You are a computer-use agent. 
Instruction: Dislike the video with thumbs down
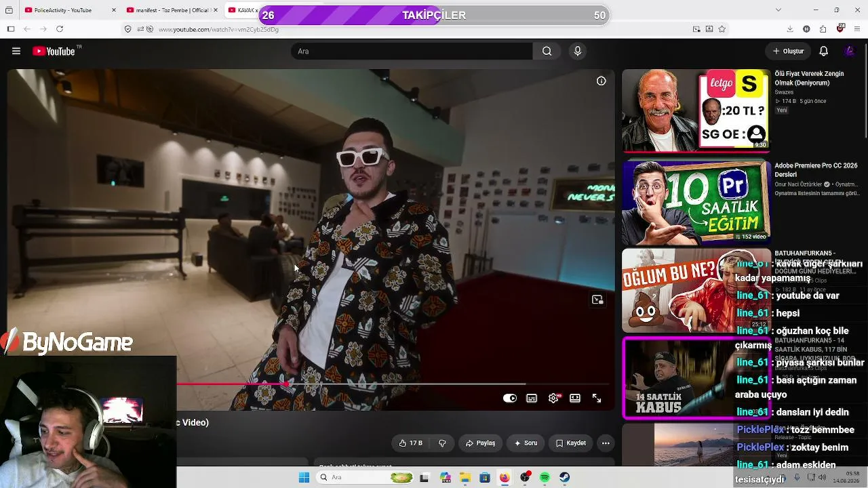(x=442, y=443)
